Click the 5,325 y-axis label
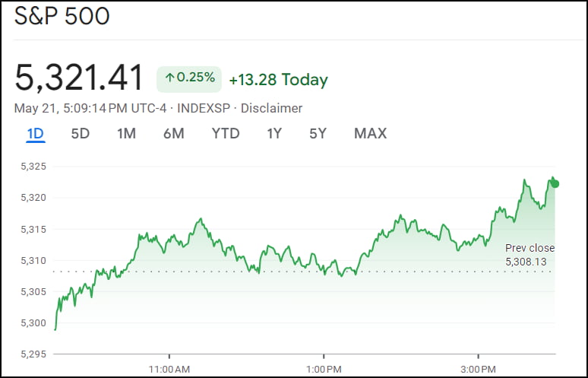588x378 pixels. pyautogui.click(x=33, y=167)
